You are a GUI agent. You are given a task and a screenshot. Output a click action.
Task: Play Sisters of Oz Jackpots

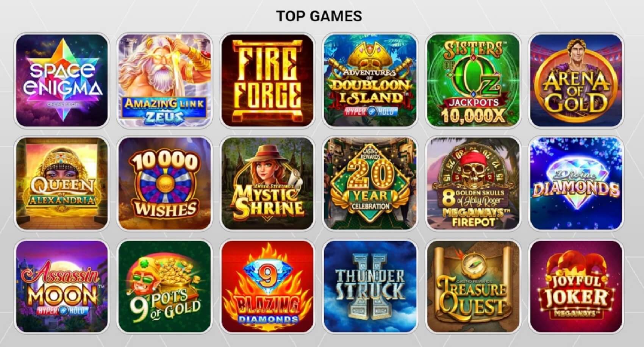pos(474,80)
